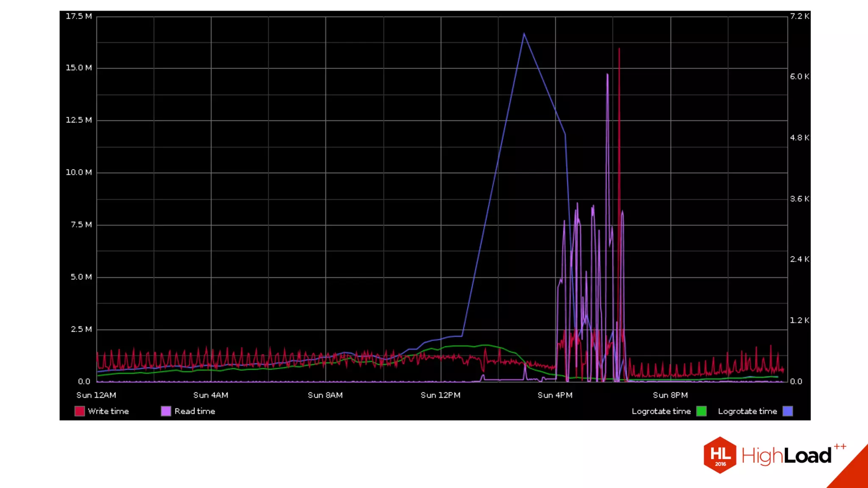Viewport: 868px width, 488px height.
Task: Click the Write time legend label
Action: (108, 411)
